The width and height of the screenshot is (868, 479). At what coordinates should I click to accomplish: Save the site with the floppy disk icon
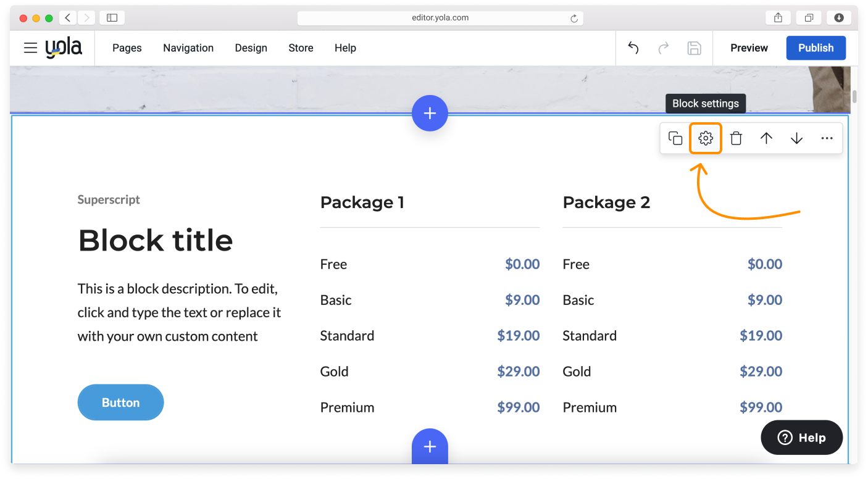pyautogui.click(x=695, y=48)
